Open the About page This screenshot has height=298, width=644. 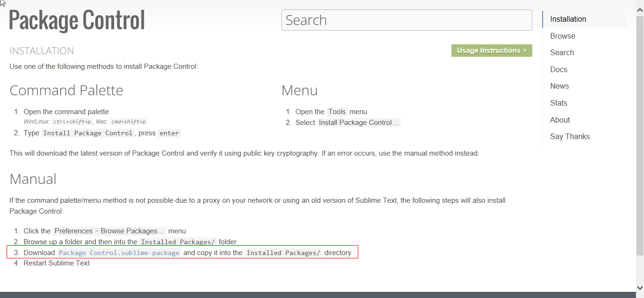[x=560, y=120]
